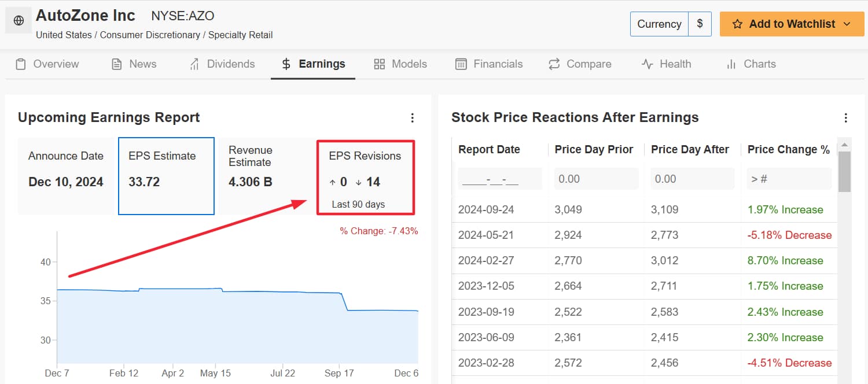
Task: Click the Currency button
Action: pyautogui.click(x=659, y=24)
